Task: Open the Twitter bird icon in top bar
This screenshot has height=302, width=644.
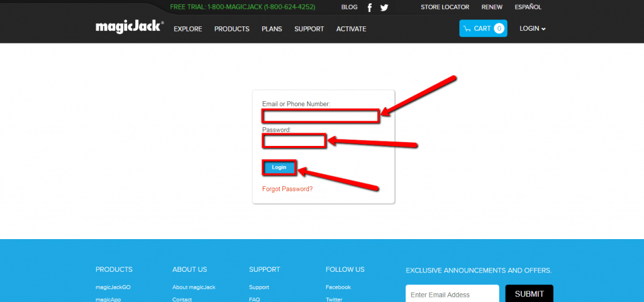Action: [x=384, y=8]
